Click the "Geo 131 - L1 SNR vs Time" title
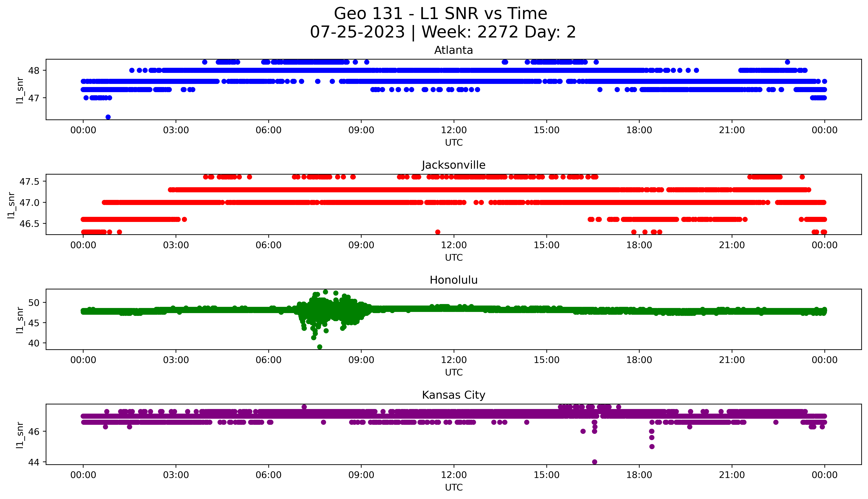Screen dimensions: 868x499 [440, 14]
